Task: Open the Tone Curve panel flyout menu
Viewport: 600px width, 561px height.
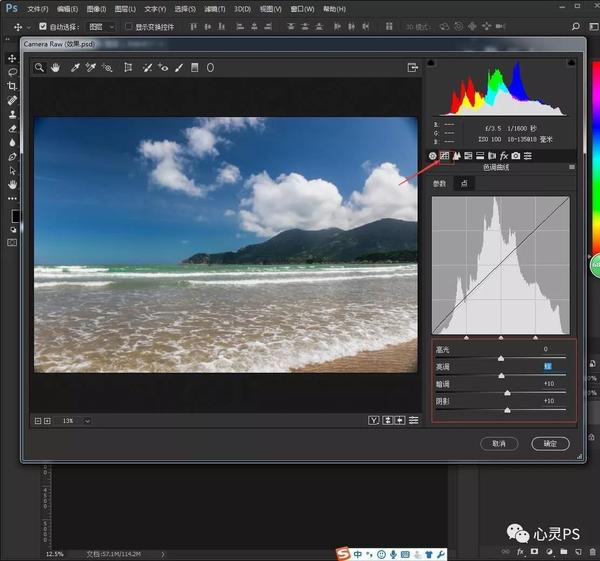Action: 572,167
